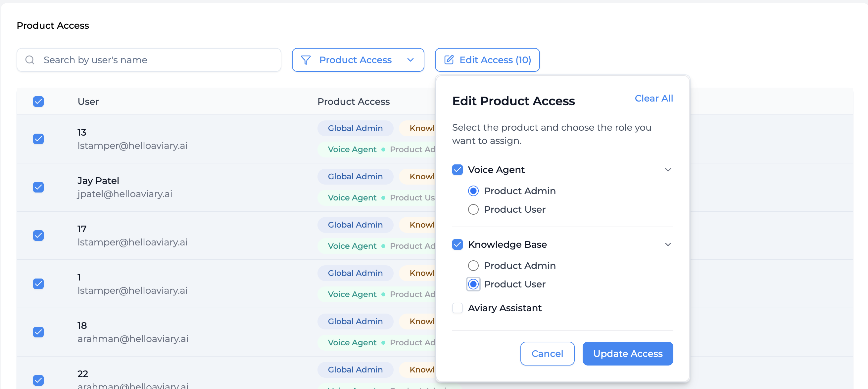This screenshot has width=868, height=389.
Task: Uncheck the Knowledge Base product checkbox
Action: (x=457, y=244)
